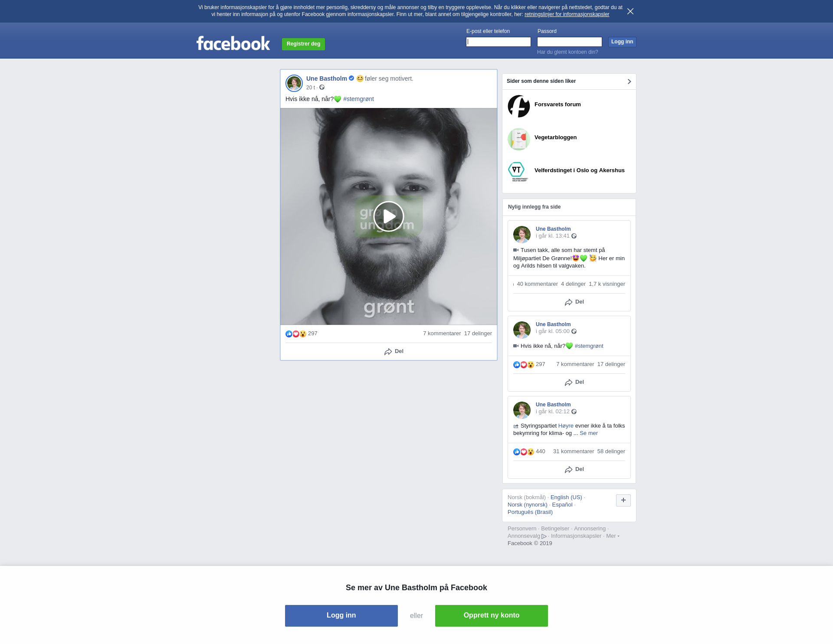Screen dimensions: 833x644
Task: Click the green 'Registrer deg' button
Action: point(303,44)
